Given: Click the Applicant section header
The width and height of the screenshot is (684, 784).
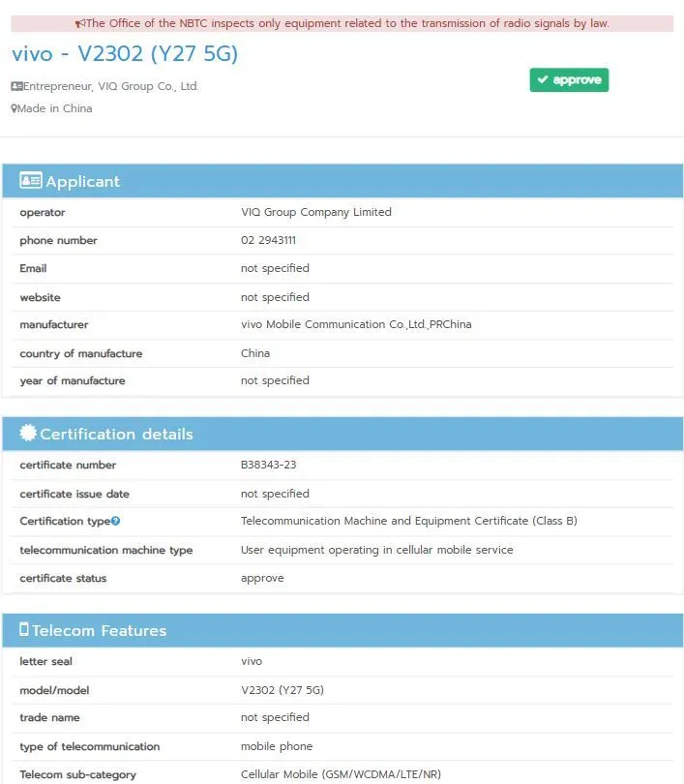Looking at the screenshot, I should tap(342, 180).
